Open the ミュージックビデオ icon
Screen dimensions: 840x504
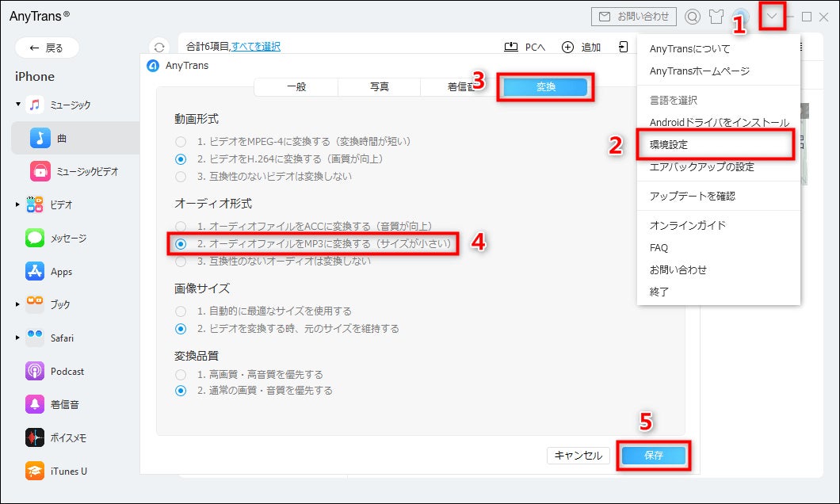40,171
